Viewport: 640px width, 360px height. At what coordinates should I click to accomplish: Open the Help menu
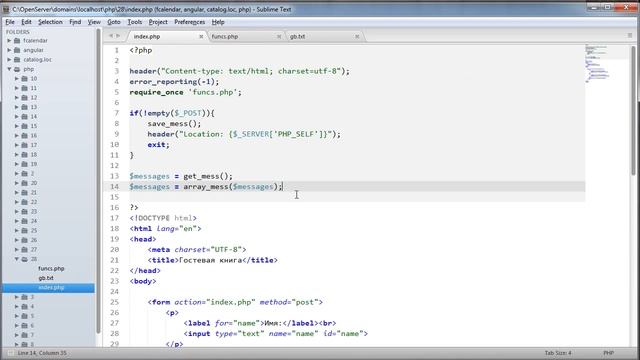pyautogui.click(x=218, y=22)
